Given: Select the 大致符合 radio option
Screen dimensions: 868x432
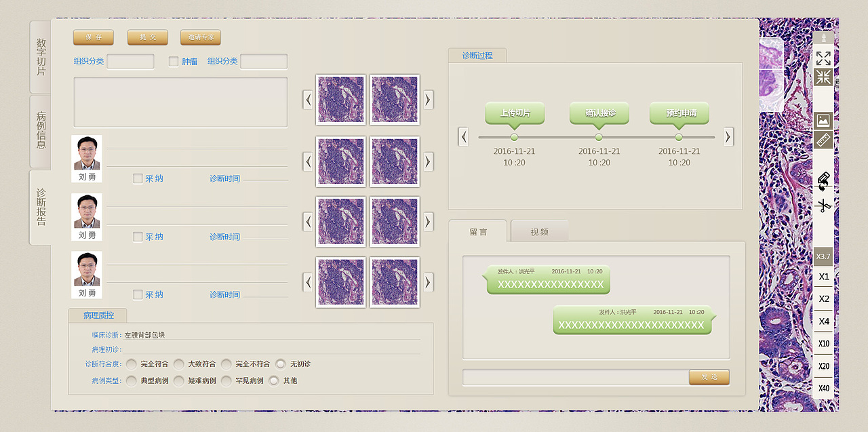Looking at the screenshot, I should pyautogui.click(x=179, y=364).
